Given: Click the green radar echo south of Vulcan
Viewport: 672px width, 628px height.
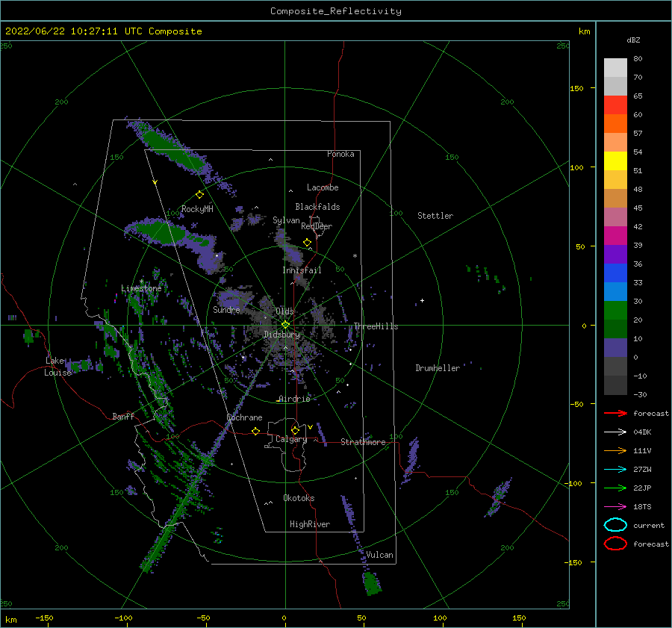Looking at the screenshot, I should tap(372, 583).
